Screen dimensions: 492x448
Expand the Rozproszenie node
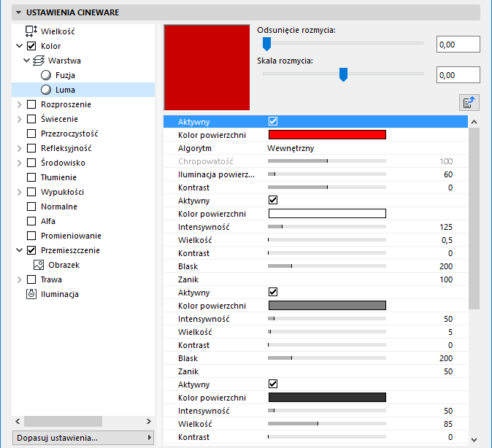[20, 104]
